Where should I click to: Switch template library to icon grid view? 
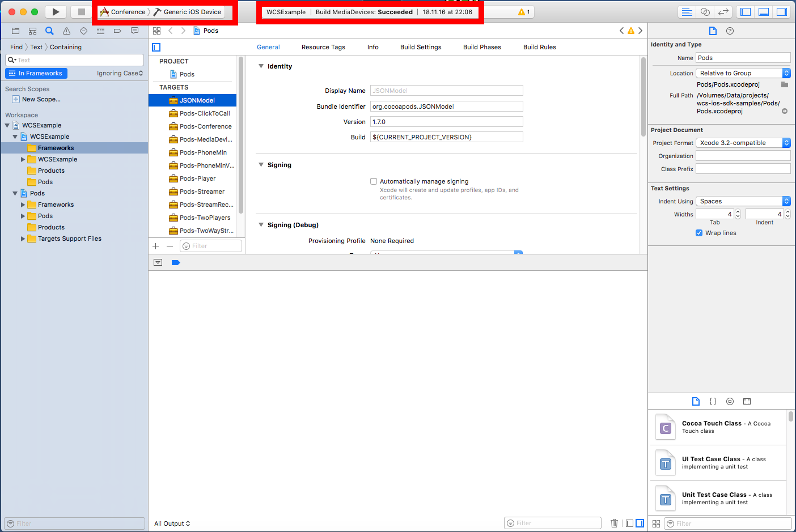click(656, 524)
